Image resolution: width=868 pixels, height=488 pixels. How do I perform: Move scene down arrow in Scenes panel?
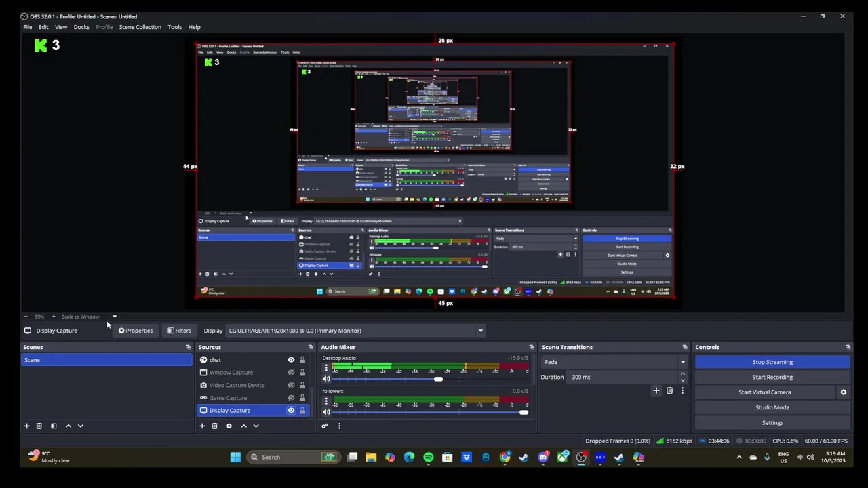(80, 426)
